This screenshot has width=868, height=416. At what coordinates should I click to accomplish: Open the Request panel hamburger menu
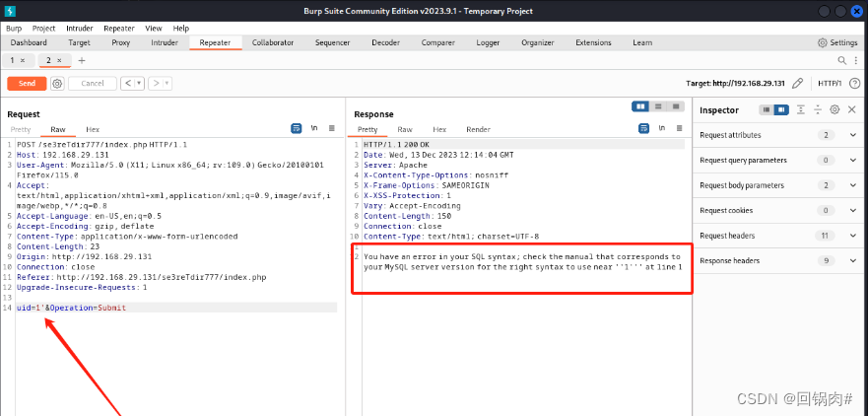pyautogui.click(x=332, y=128)
